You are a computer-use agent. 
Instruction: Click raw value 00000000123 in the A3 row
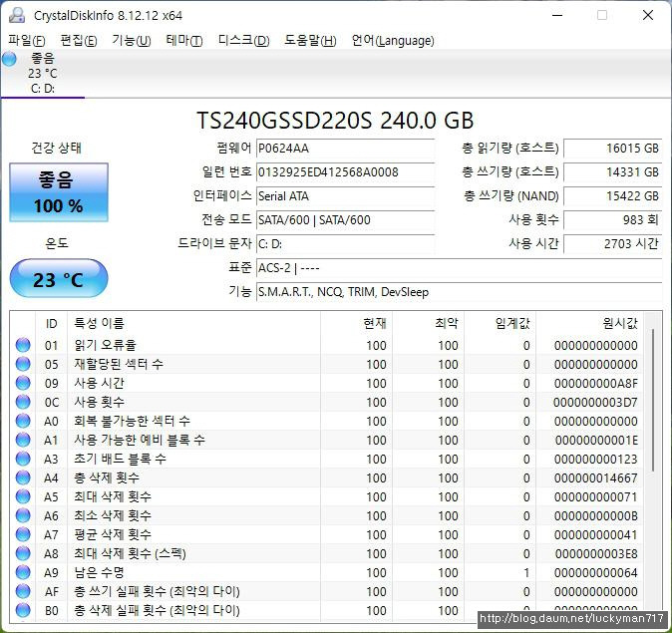pos(595,459)
